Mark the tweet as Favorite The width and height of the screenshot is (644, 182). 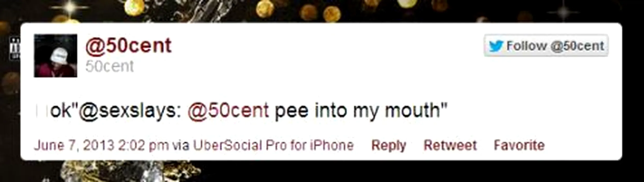pos(519,145)
